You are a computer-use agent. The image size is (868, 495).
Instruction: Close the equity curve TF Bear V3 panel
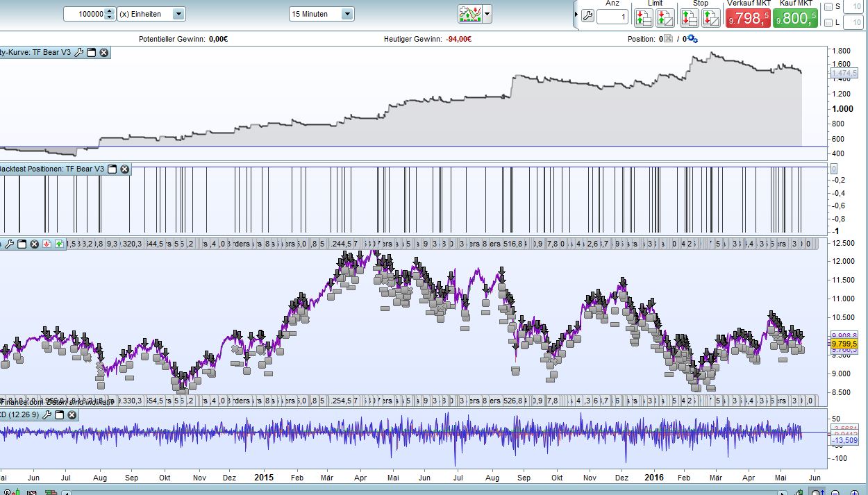pos(103,52)
